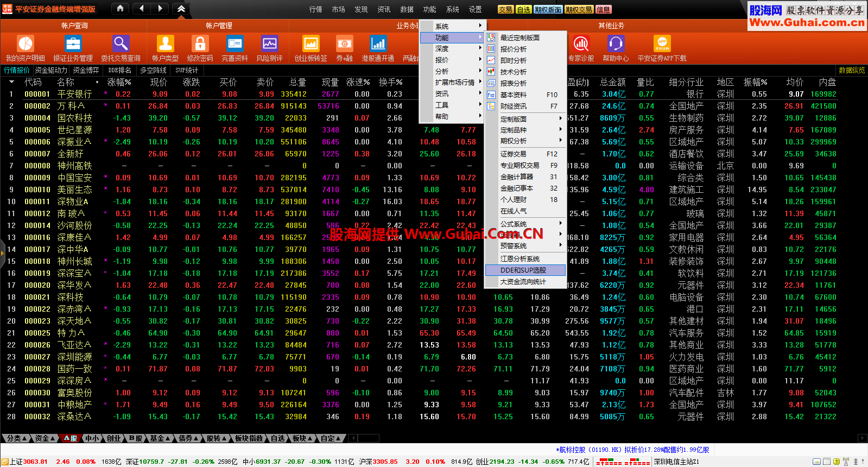Click the 期权版面 button

(548, 9)
